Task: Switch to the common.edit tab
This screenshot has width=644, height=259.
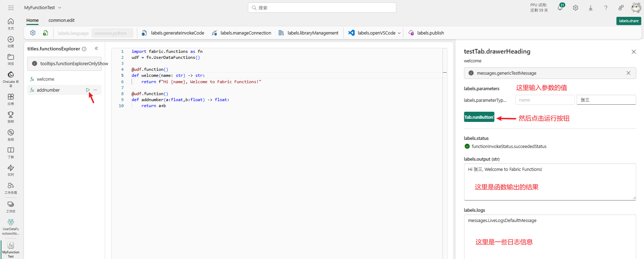Action: click(x=61, y=20)
